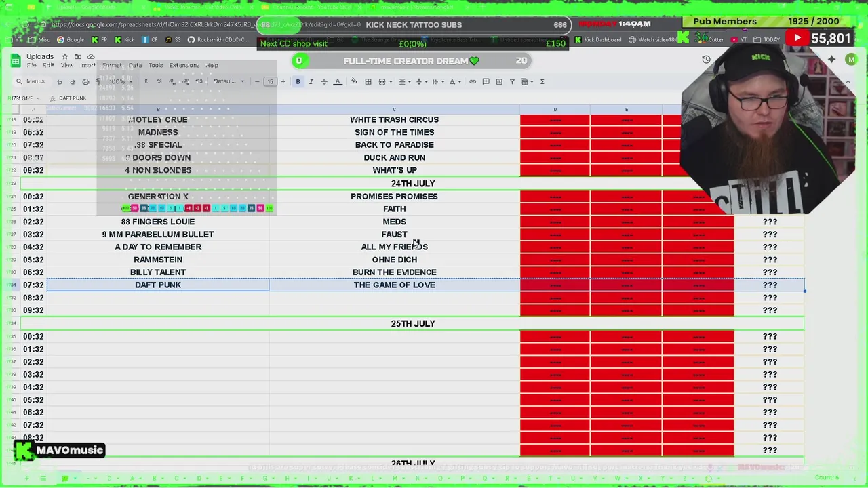Decrease the font size

click(257, 81)
